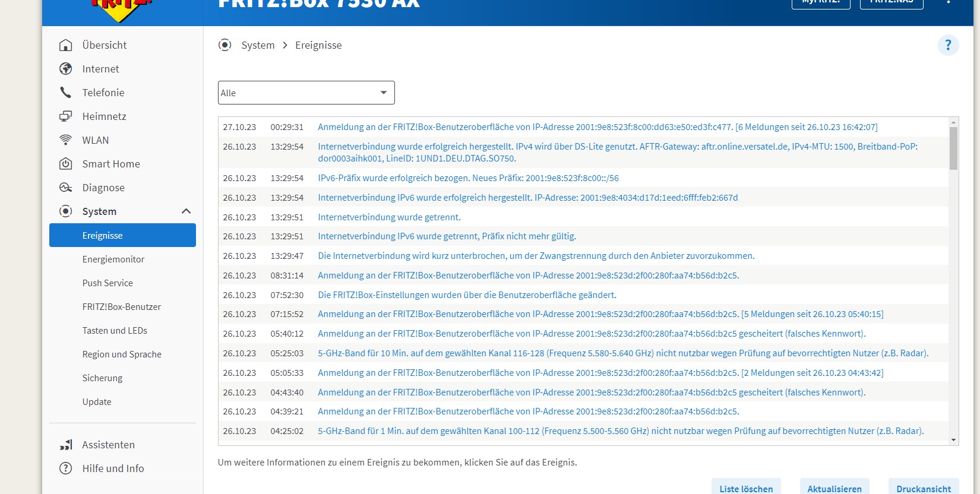Open Telefonie menu label
Screen dimensions: 980x494
tap(103, 93)
